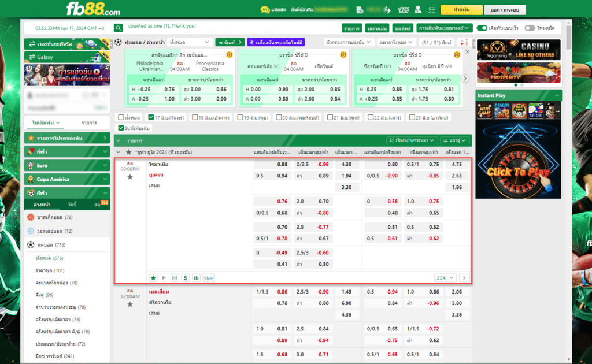Check the 22 June Saturday checkbox

[x=371, y=117]
